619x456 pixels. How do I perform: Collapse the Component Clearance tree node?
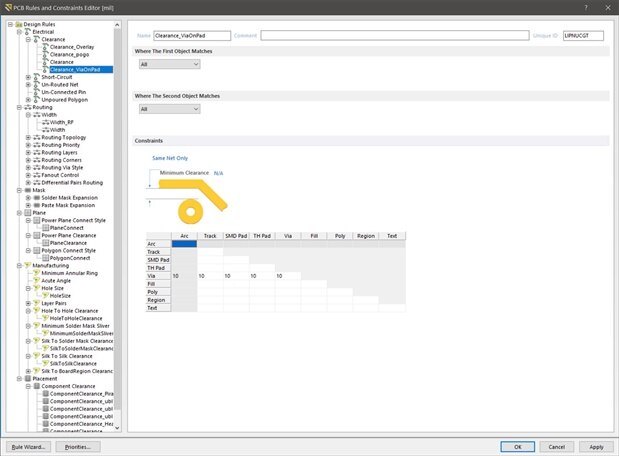click(28, 386)
